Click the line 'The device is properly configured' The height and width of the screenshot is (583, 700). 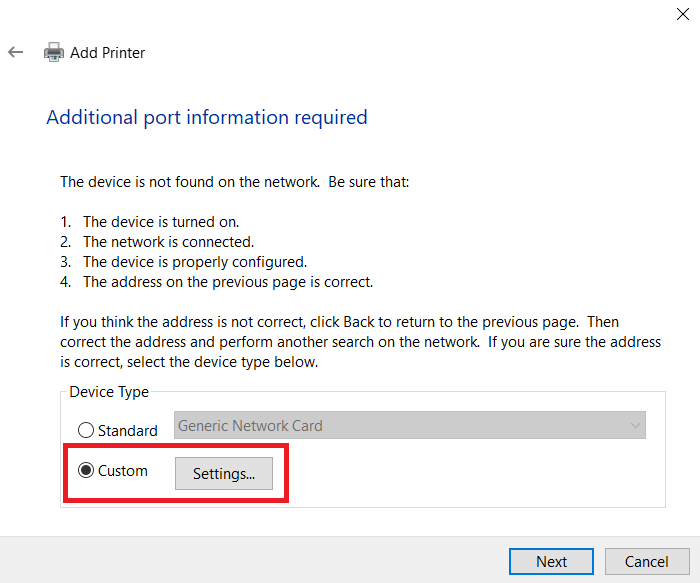click(x=194, y=262)
